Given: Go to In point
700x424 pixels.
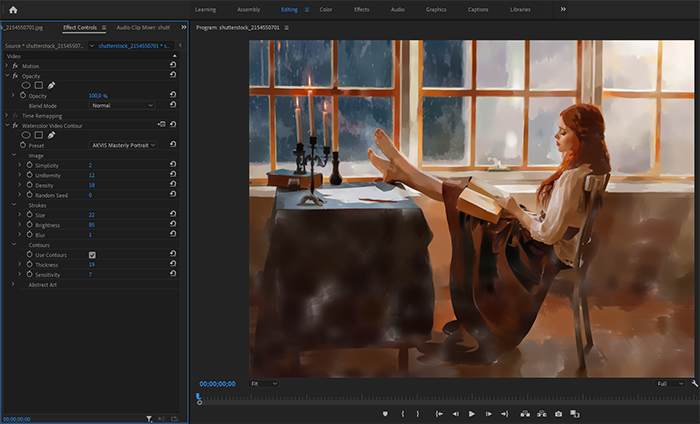Looking at the screenshot, I should click(x=439, y=414).
